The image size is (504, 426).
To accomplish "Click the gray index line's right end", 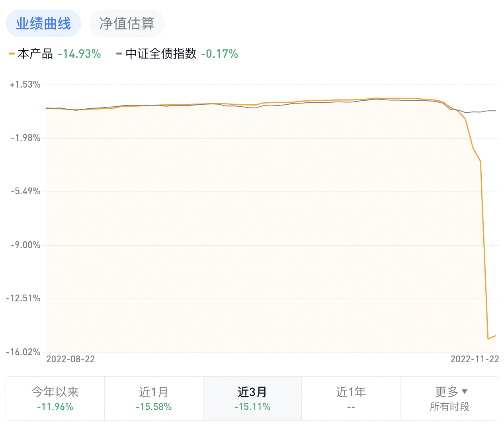I will [x=495, y=111].
